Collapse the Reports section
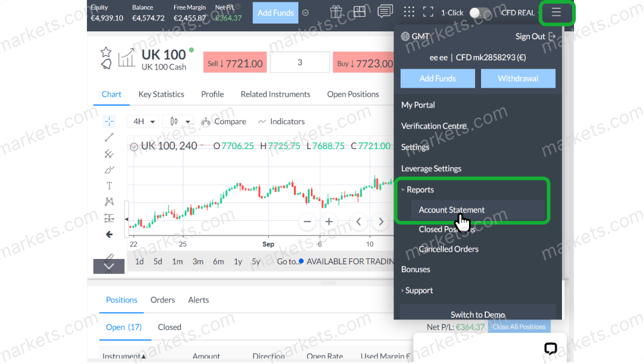Screen dimensions: 644x364 point(419,189)
